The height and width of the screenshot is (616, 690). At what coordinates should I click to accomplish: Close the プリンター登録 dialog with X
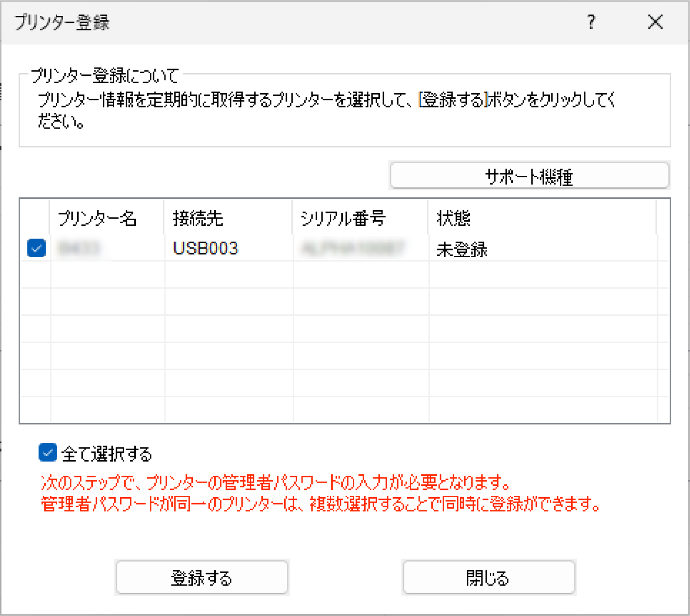655,22
